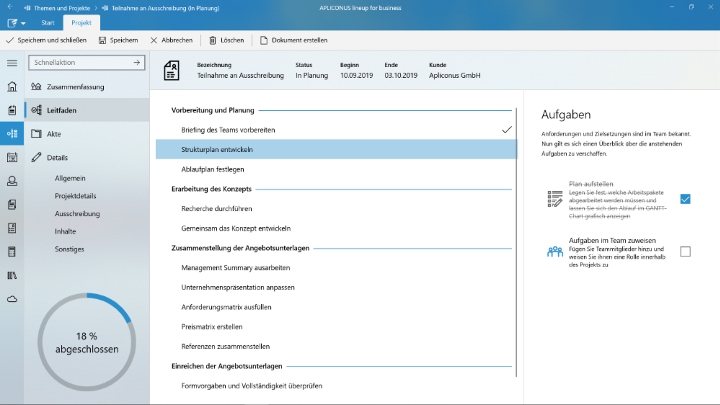Open the hamburger menu in the sidebar
The width and height of the screenshot is (720, 405).
click(12, 63)
